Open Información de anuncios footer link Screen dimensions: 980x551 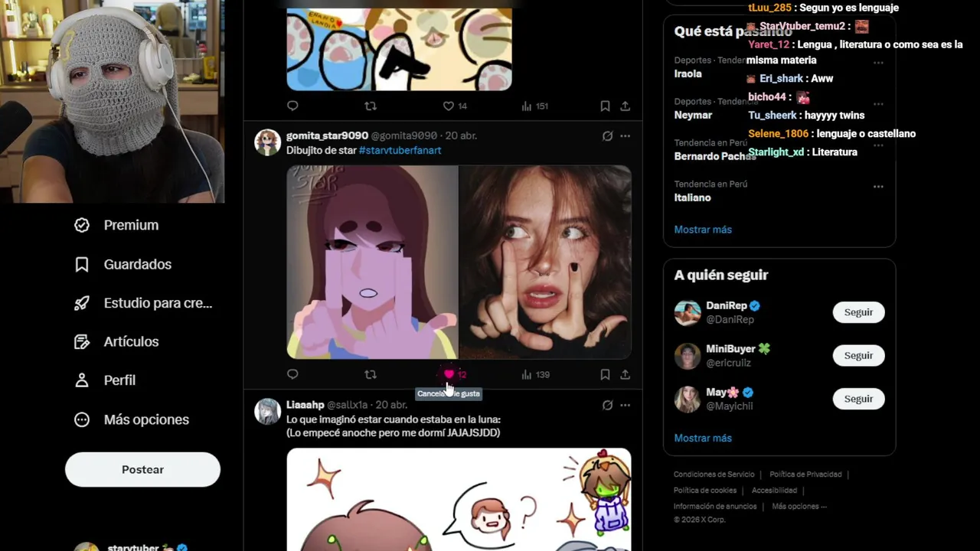click(715, 507)
